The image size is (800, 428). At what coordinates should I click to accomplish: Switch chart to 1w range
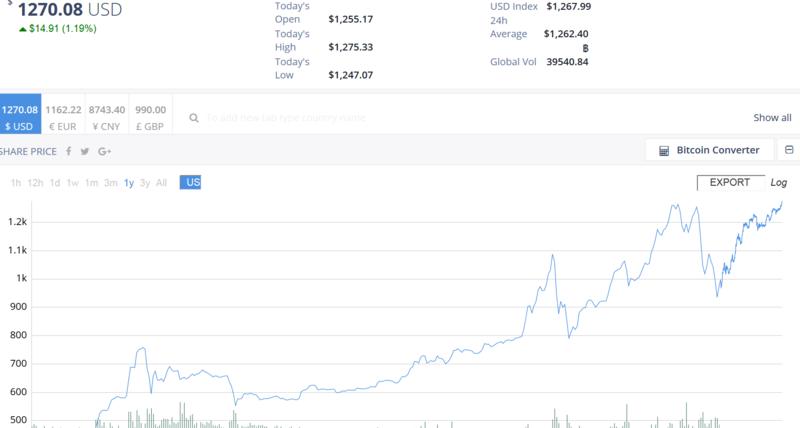point(72,183)
